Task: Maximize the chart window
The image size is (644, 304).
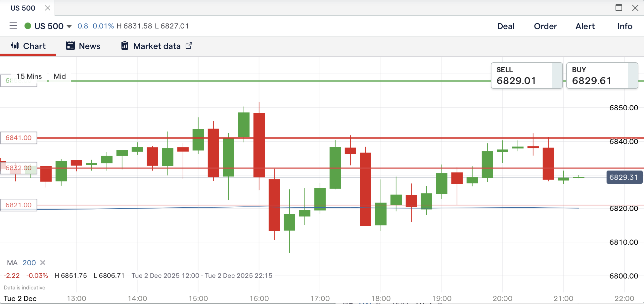Action: (619, 8)
